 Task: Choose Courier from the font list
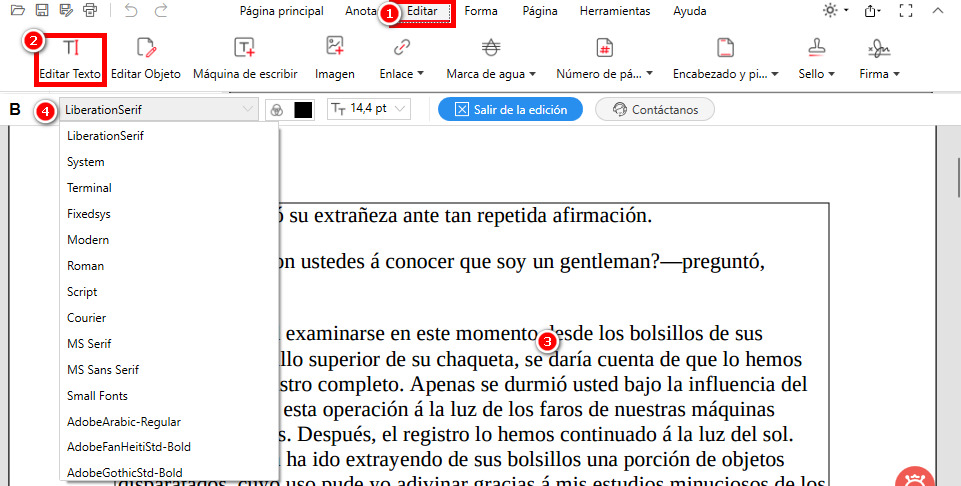point(169,317)
